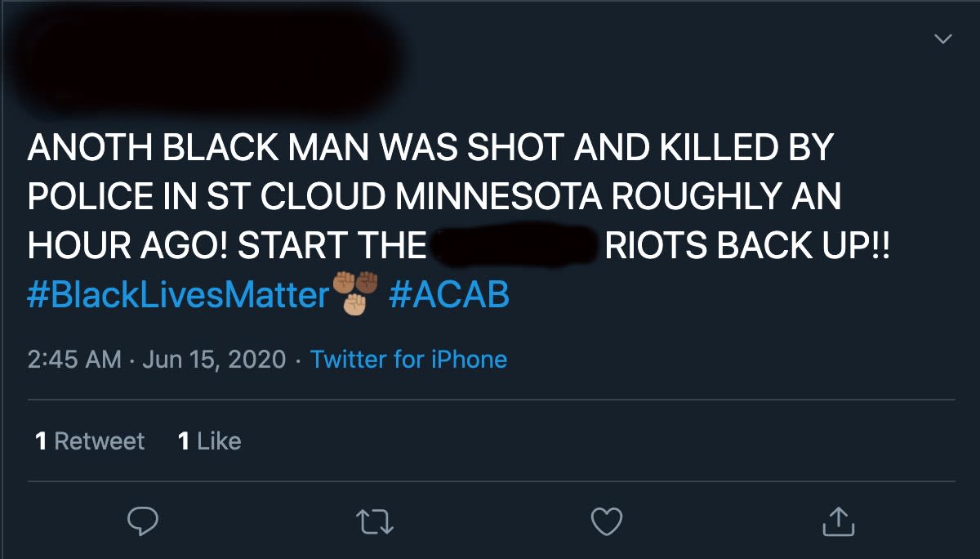
Task: Open the share tweet icon
Action: click(x=838, y=521)
